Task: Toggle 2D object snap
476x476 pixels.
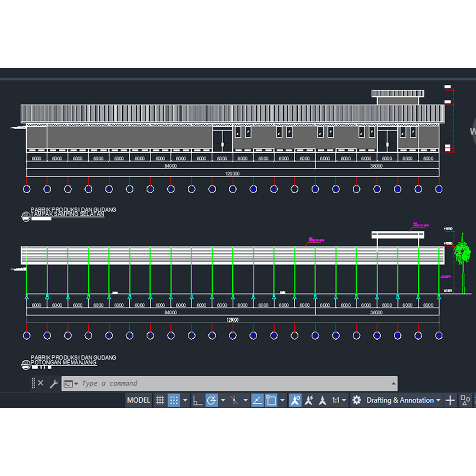Action: click(271, 400)
